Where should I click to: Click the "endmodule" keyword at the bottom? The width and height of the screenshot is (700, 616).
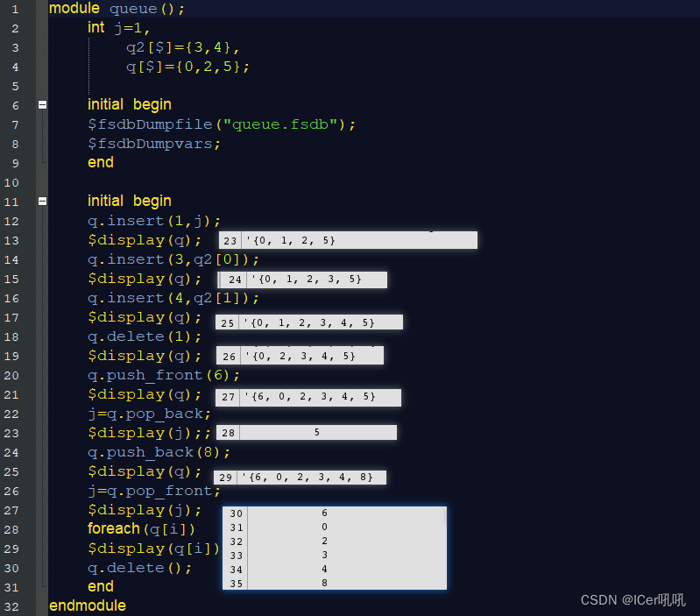click(x=88, y=606)
